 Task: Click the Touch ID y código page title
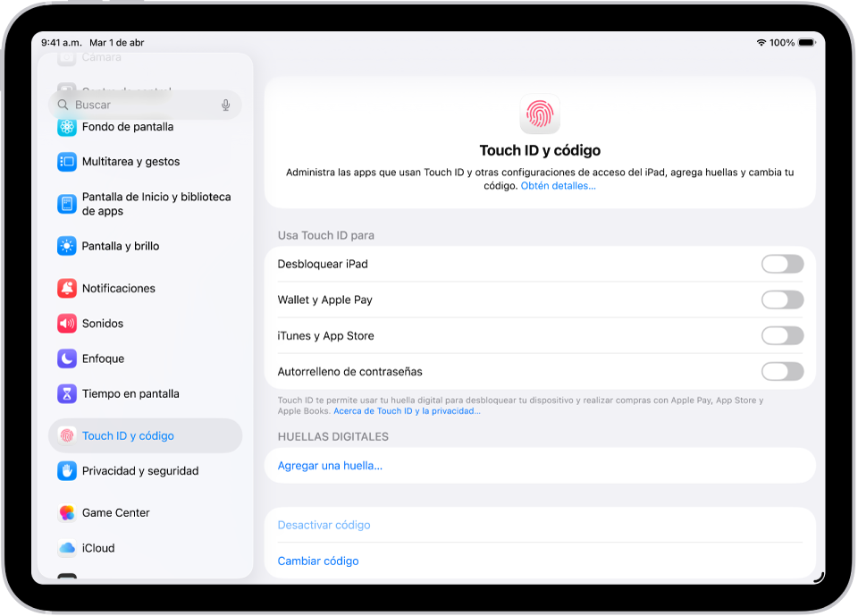[540, 150]
